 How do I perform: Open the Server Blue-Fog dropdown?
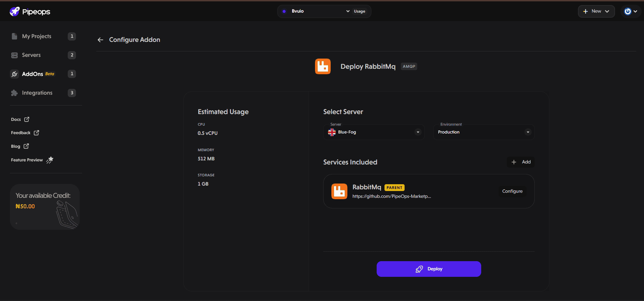click(x=374, y=132)
